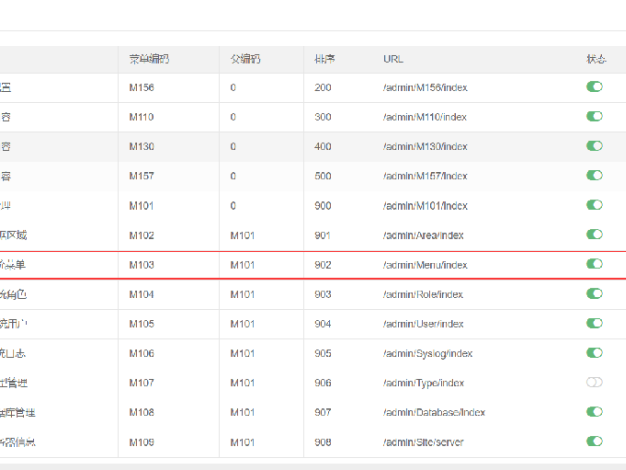Enable the disabled M107 Type status switch
This screenshot has height=470, width=626.
click(x=595, y=382)
